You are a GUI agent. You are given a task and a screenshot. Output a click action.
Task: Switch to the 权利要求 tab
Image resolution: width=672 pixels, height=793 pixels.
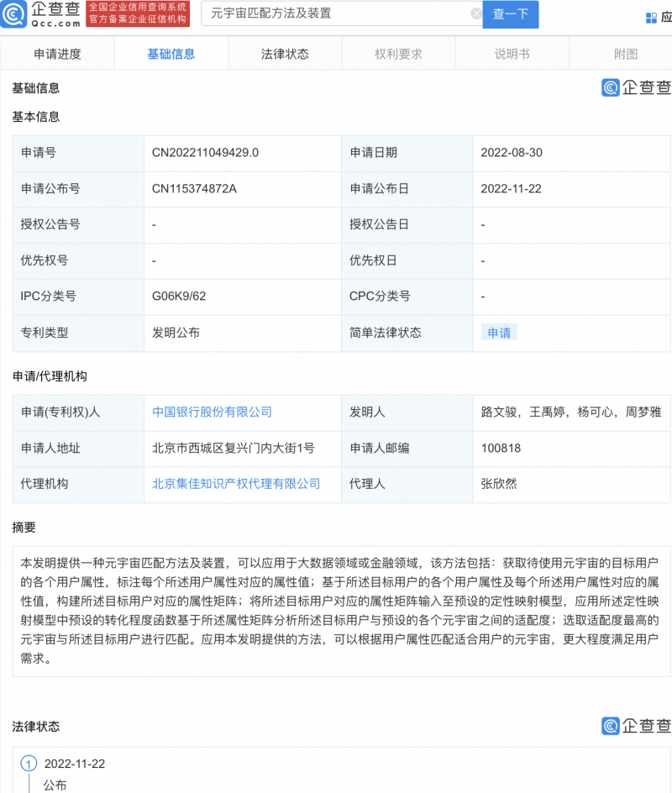coord(397,52)
